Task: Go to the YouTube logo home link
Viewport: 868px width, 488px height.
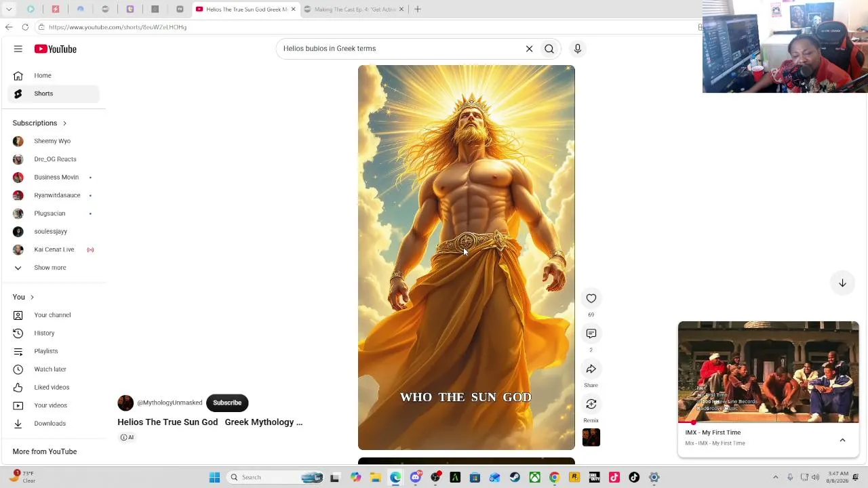Action: coord(56,49)
